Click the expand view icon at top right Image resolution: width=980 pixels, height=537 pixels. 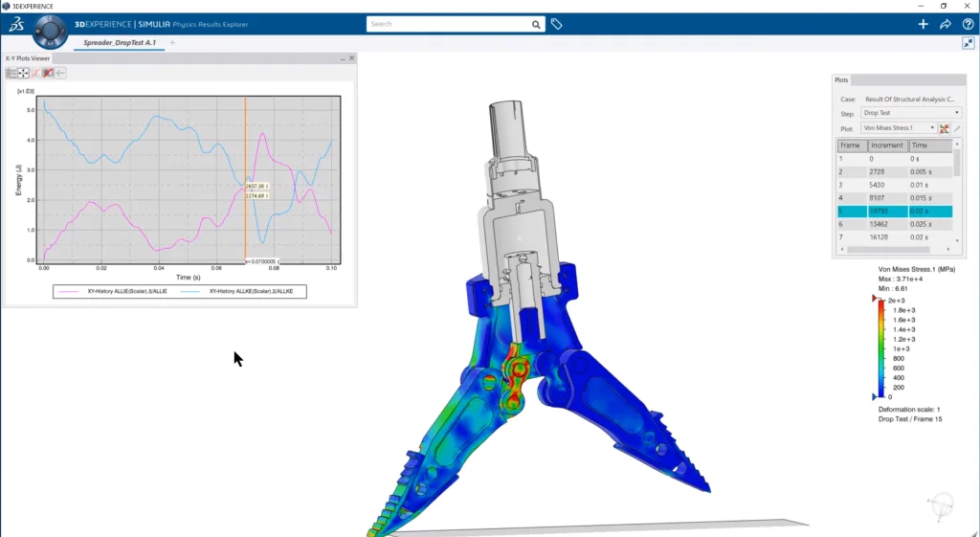(969, 43)
